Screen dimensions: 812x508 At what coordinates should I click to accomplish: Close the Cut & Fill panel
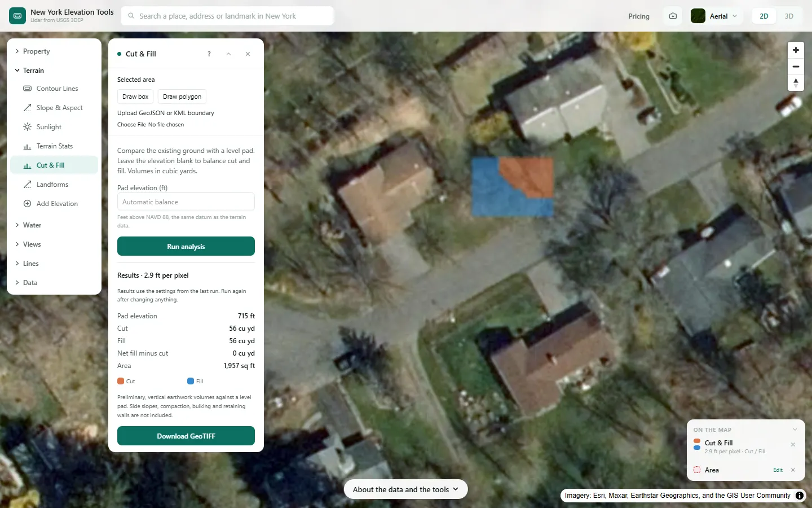point(248,54)
